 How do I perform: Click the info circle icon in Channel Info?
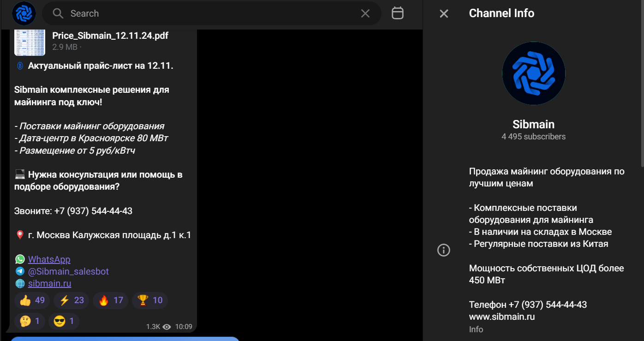point(444,250)
